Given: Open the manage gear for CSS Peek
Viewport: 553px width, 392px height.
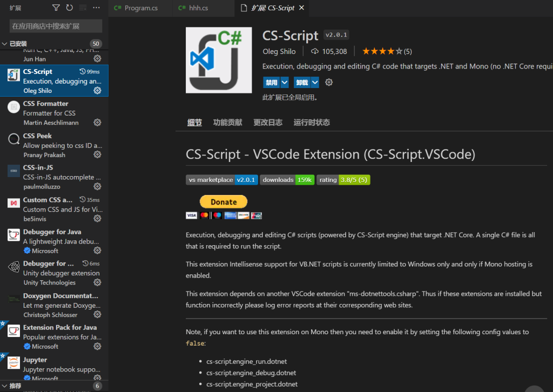Looking at the screenshot, I should click(x=97, y=154).
